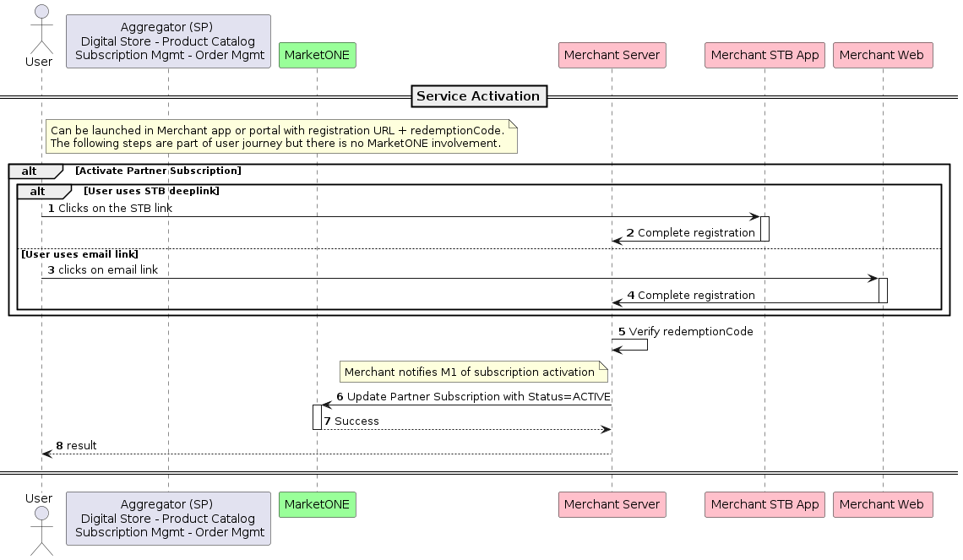963x560 pixels.
Task: Click the activation bar on MarketONE lifeline
Action: (317, 417)
